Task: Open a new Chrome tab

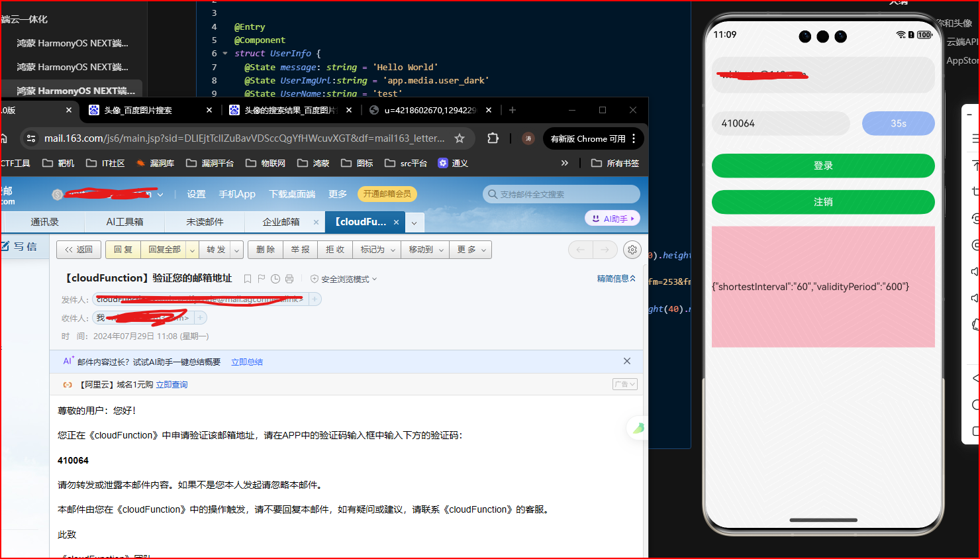Action: [513, 110]
